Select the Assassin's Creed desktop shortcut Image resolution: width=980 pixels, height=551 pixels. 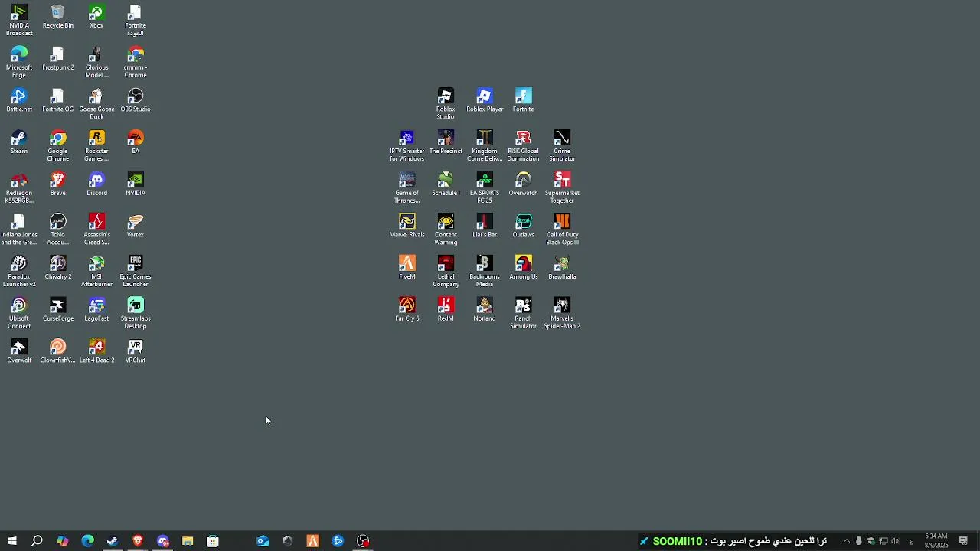point(96,230)
